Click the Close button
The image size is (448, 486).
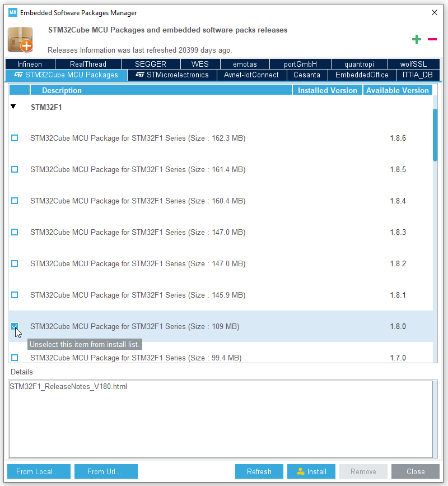[x=415, y=471]
